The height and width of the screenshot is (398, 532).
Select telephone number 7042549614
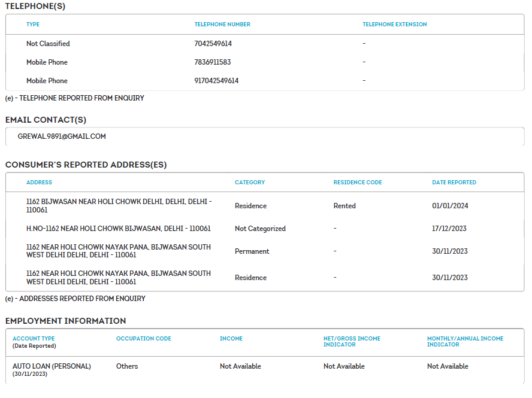click(x=213, y=44)
